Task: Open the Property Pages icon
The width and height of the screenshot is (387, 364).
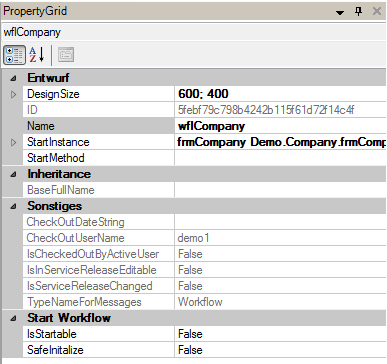Action: coord(66,55)
